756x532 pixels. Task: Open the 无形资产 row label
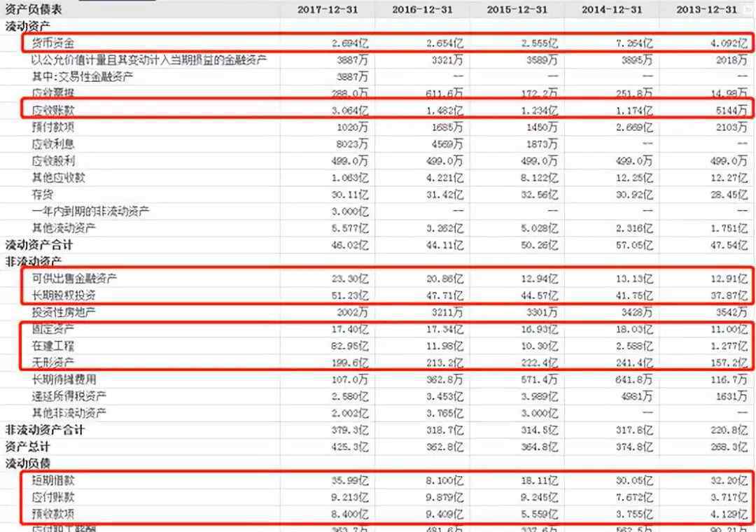(53, 362)
